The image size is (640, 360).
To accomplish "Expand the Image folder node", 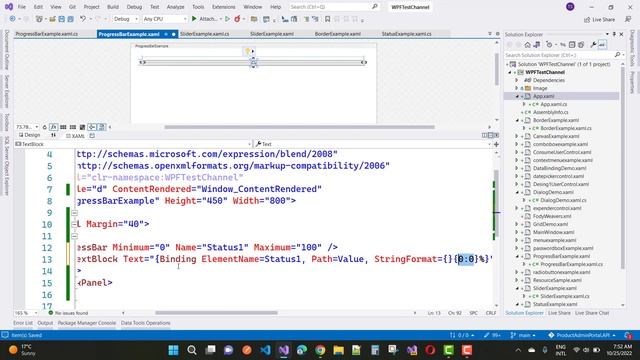I will point(517,88).
